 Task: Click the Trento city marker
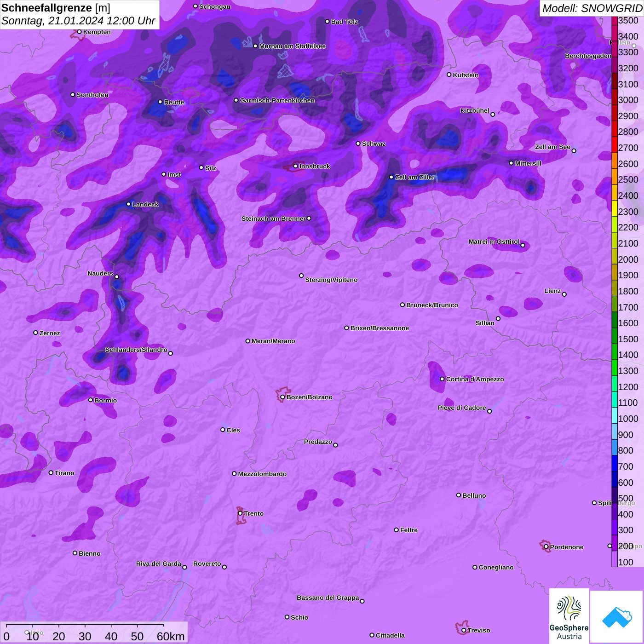pos(240,513)
